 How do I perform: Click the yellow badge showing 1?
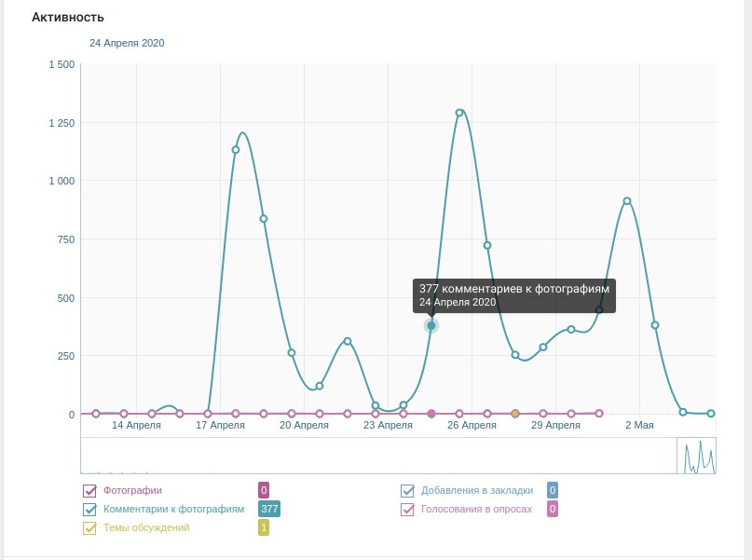click(x=264, y=527)
